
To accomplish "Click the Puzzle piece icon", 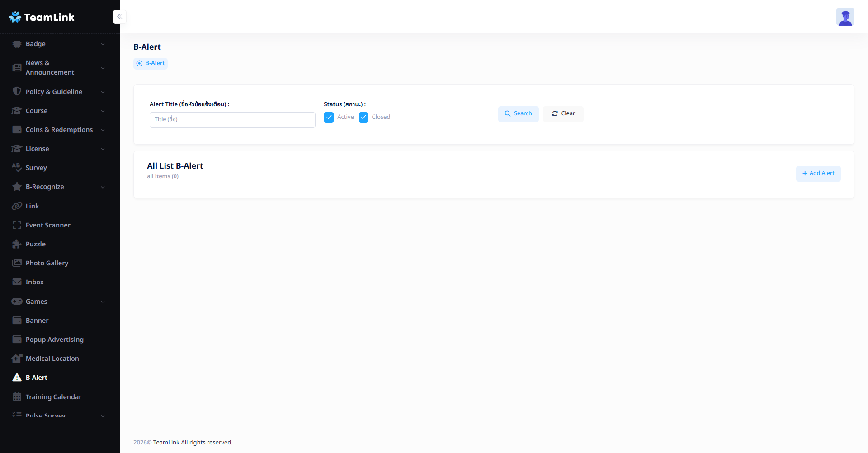I will (17, 244).
